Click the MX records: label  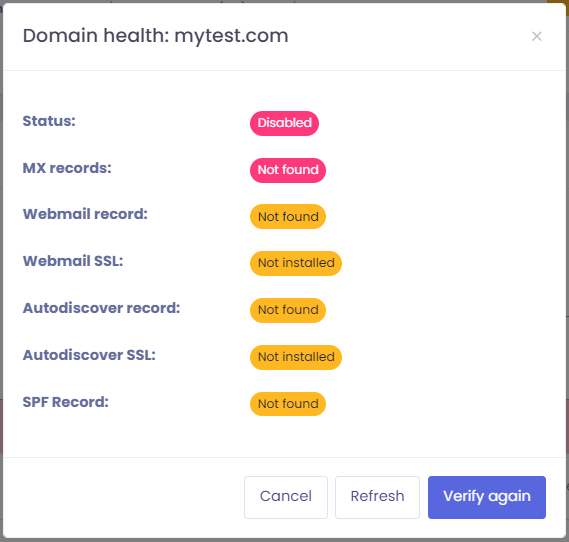click(x=67, y=168)
